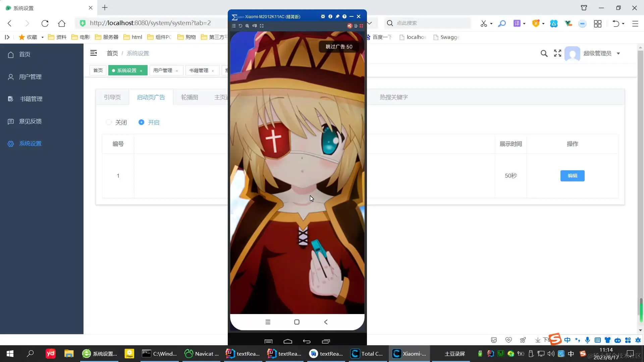
Task: Click the rotate screen icon in phone toolbar
Action: 240,26
